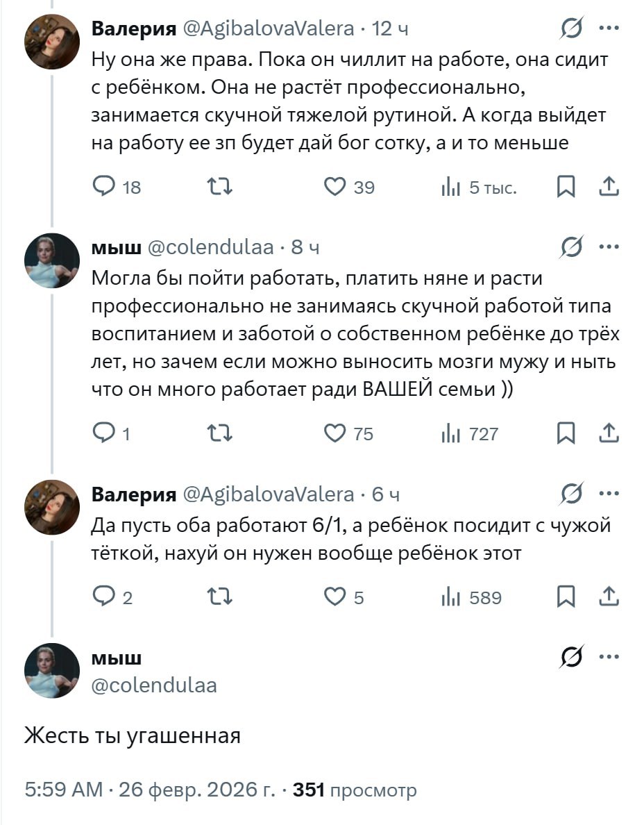Open more options menu on first tweet
644x825 pixels.
coord(609,29)
